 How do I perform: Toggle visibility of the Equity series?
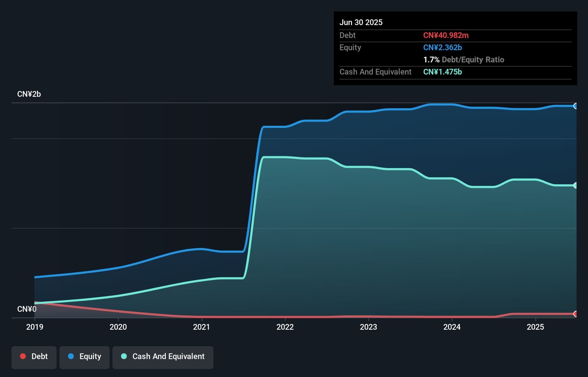coord(84,357)
